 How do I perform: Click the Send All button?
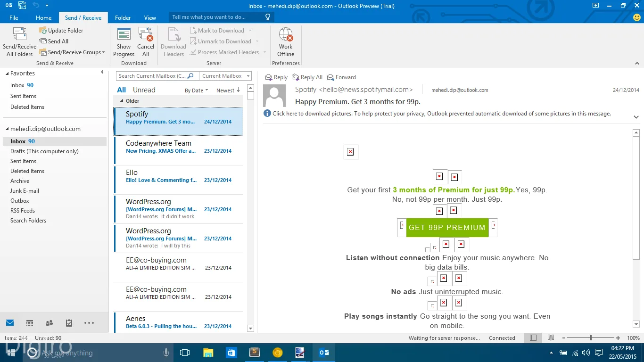click(54, 41)
